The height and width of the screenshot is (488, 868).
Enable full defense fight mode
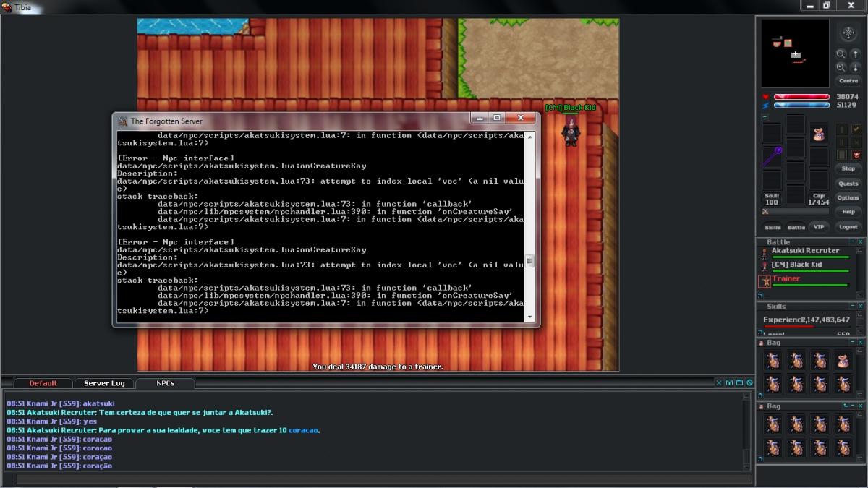pyautogui.click(x=841, y=155)
